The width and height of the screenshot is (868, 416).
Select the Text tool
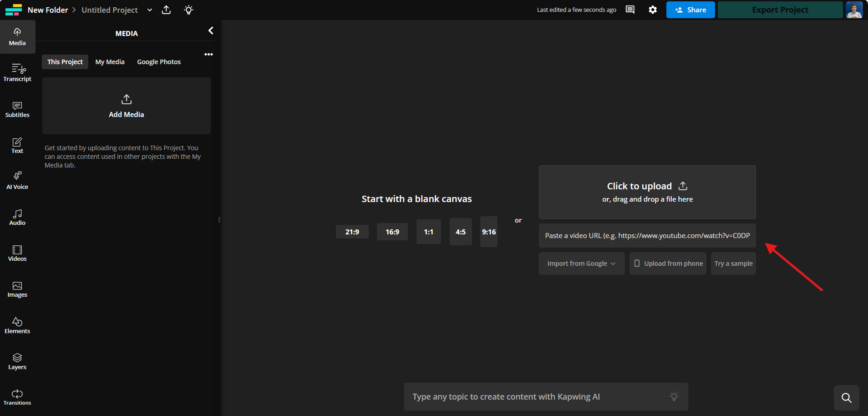[x=17, y=145]
